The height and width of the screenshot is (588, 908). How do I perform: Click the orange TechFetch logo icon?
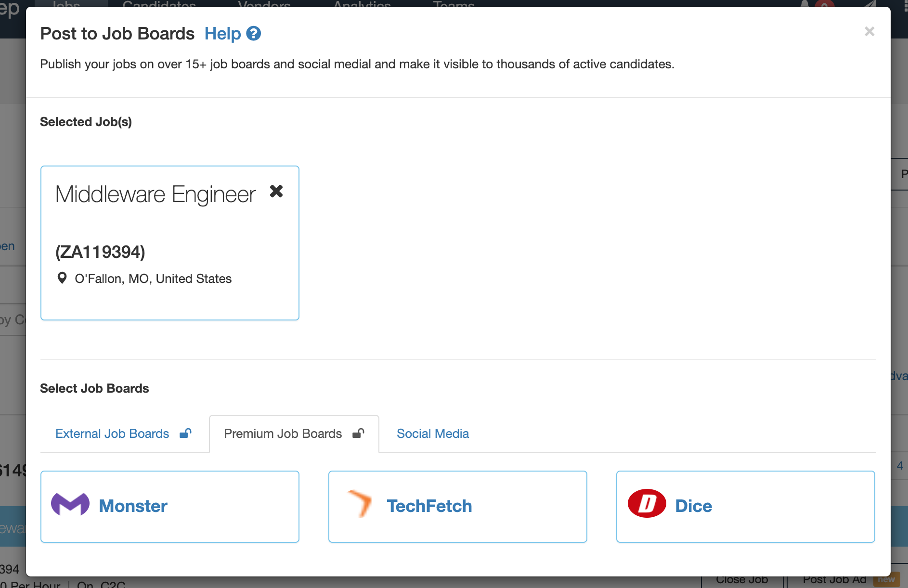[360, 503]
